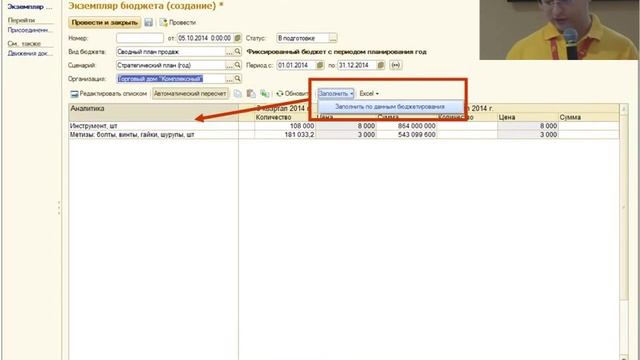This screenshot has height=360, width=640.
Task: Click См. также link in left panel
Action: [x=24, y=43]
